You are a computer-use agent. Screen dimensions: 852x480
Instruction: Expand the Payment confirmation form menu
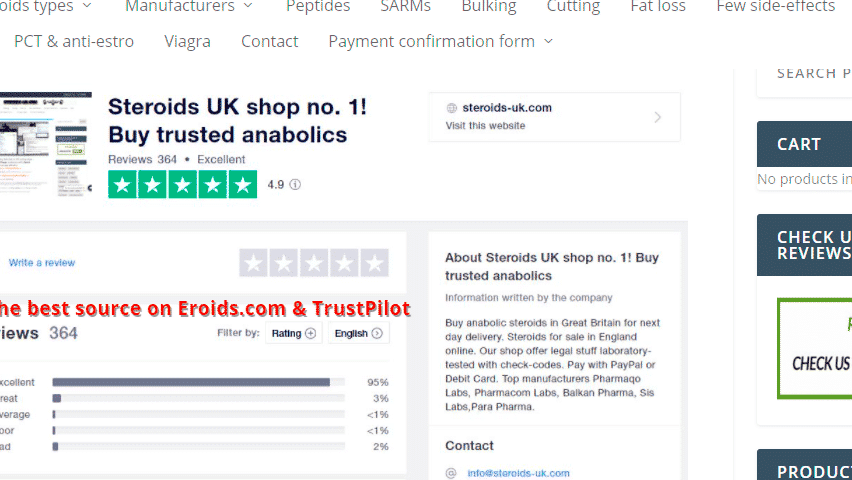point(440,41)
